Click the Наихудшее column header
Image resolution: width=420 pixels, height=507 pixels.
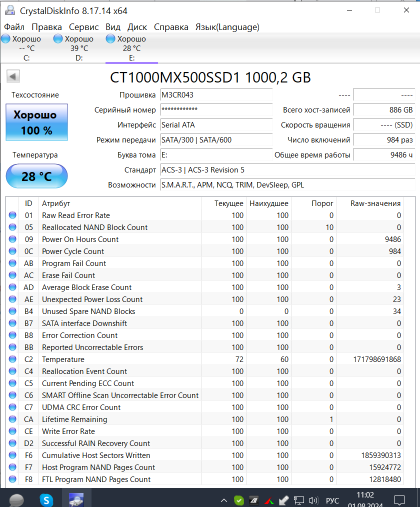pos(268,203)
